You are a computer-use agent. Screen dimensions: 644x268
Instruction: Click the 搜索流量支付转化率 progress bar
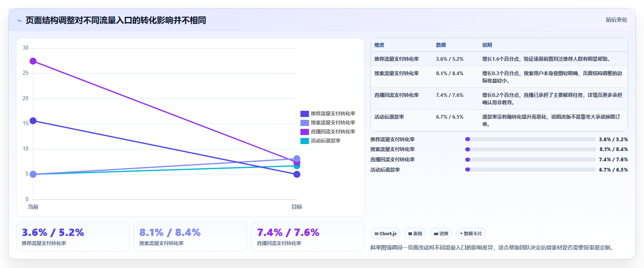(530, 149)
